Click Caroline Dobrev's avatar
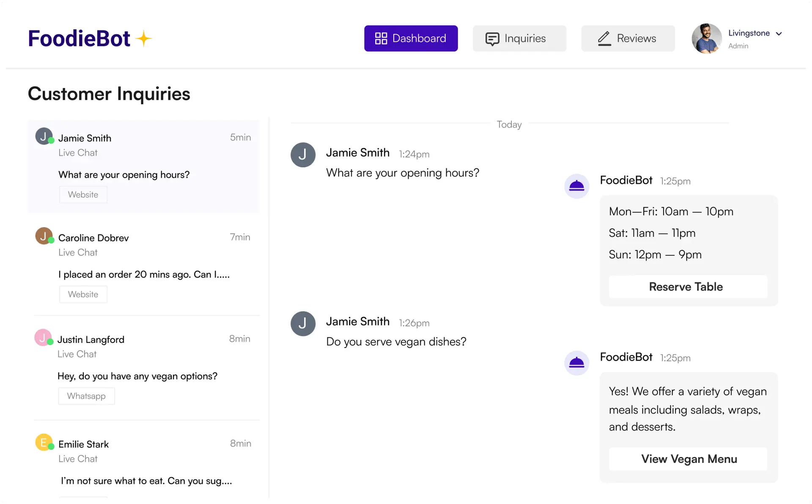This screenshot has height=504, width=812. [x=44, y=236]
